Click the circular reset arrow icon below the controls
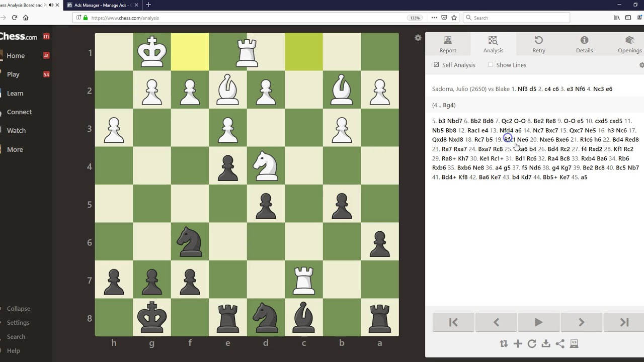Viewport: 644px width, 362px height. [532, 344]
